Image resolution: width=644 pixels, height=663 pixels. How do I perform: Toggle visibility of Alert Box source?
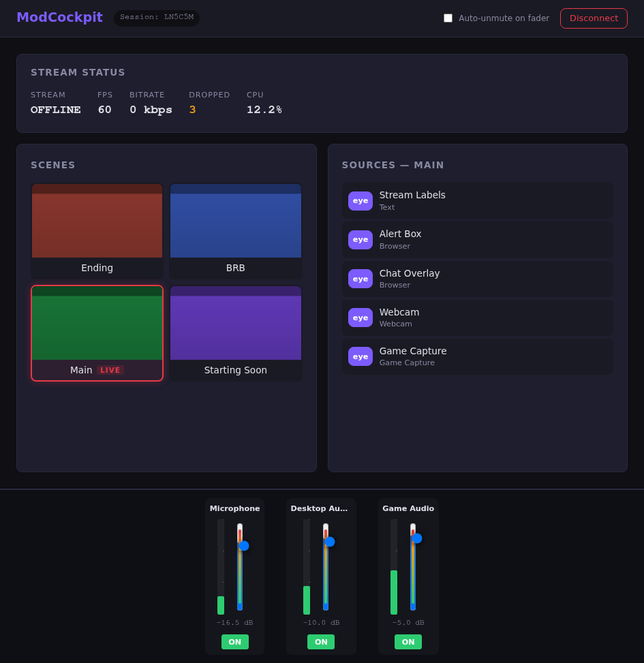(360, 240)
